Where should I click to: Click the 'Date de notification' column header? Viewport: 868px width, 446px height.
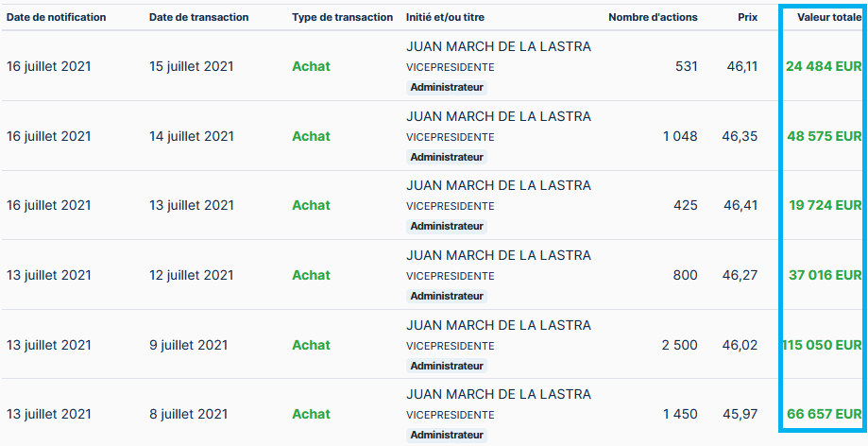coord(56,17)
